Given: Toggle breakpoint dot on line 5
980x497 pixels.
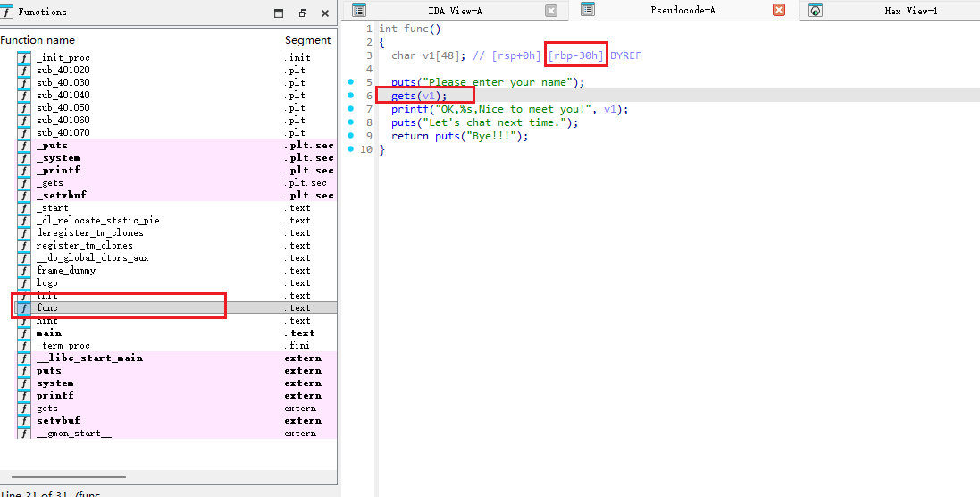Looking at the screenshot, I should click(x=352, y=82).
